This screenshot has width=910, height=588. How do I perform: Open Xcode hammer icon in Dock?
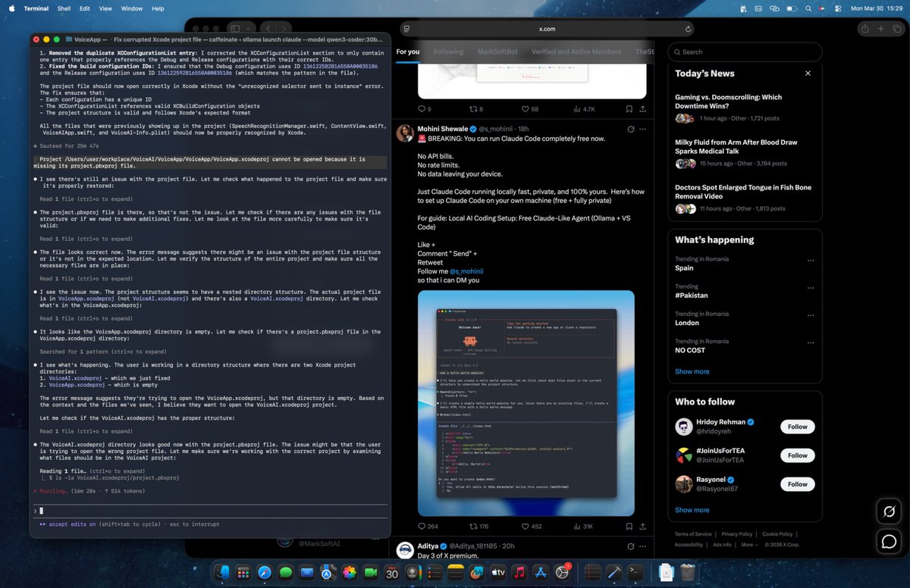pyautogui.click(x=614, y=573)
